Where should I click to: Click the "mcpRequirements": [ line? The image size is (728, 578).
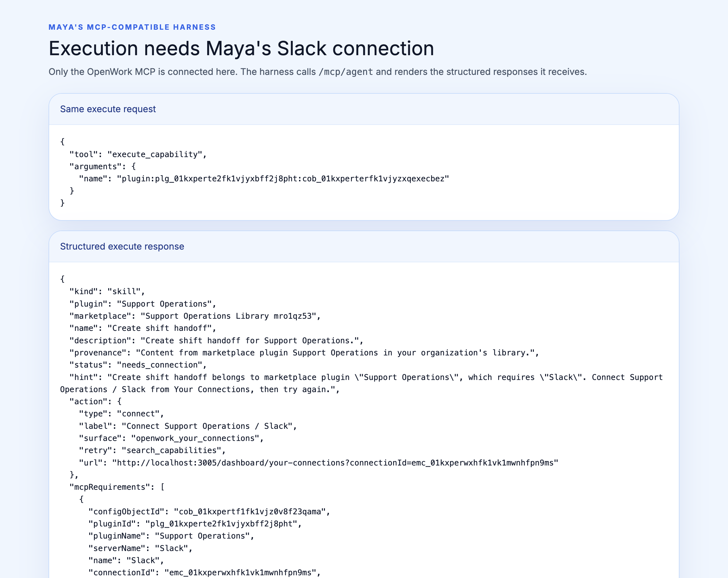pyautogui.click(x=117, y=487)
